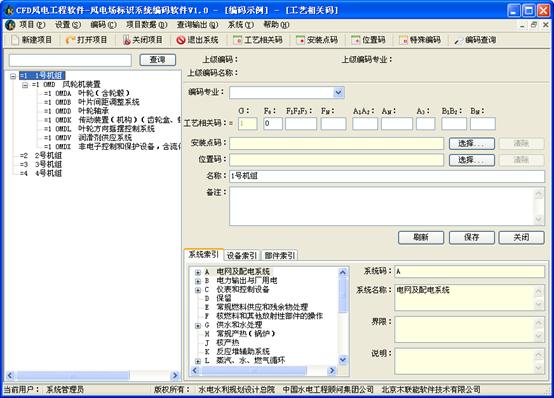Click the 选择 button for 安装点码
Viewport: 554px width, 398px height.
(x=472, y=144)
